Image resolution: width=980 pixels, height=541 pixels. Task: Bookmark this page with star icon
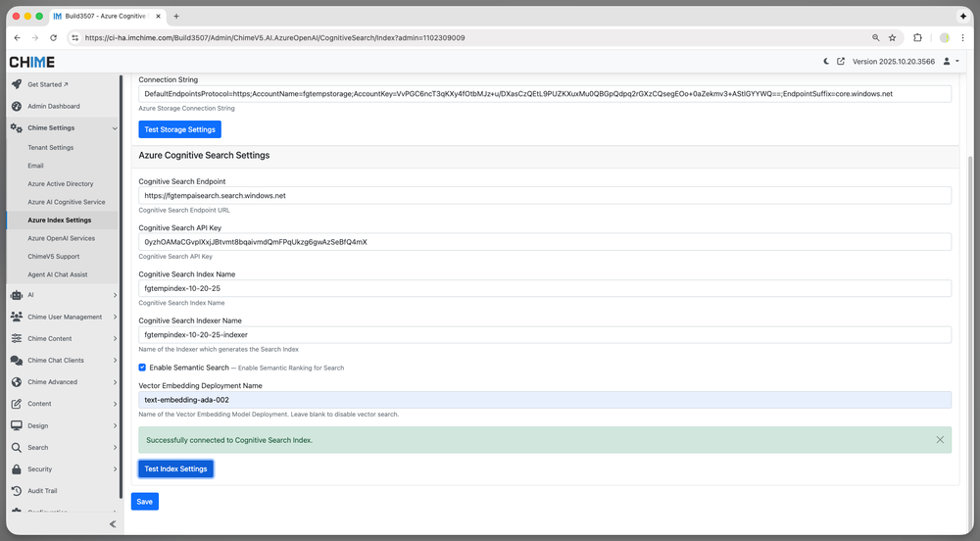893,37
